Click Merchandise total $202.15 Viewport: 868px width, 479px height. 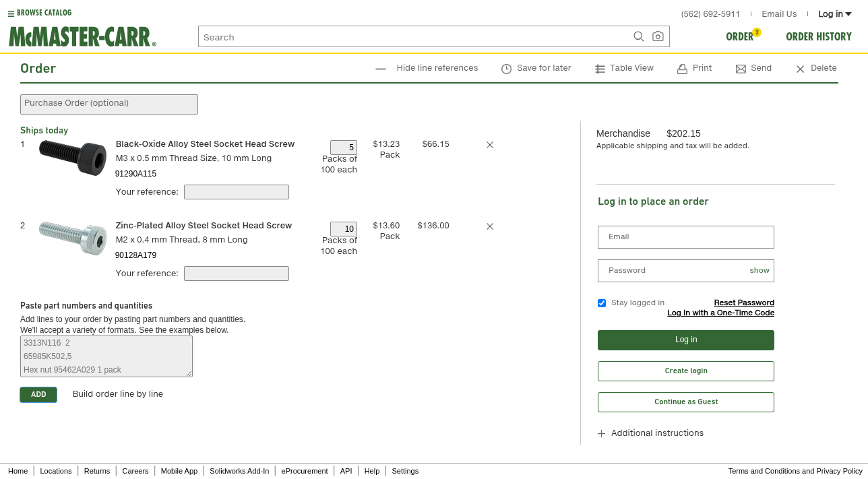click(683, 133)
